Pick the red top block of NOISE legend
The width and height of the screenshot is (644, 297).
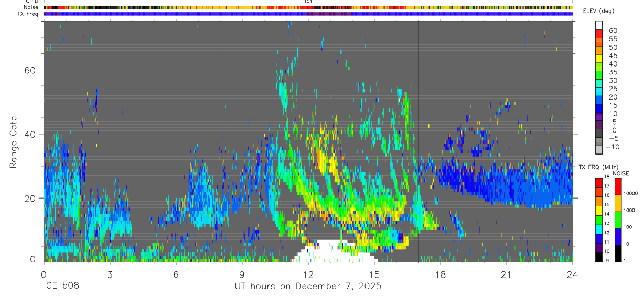618,186
